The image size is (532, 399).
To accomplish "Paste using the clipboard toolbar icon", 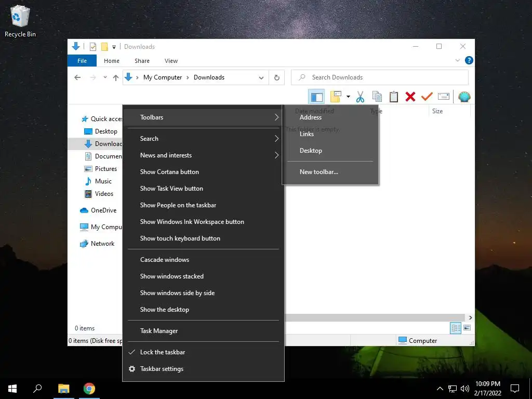I will tap(394, 97).
